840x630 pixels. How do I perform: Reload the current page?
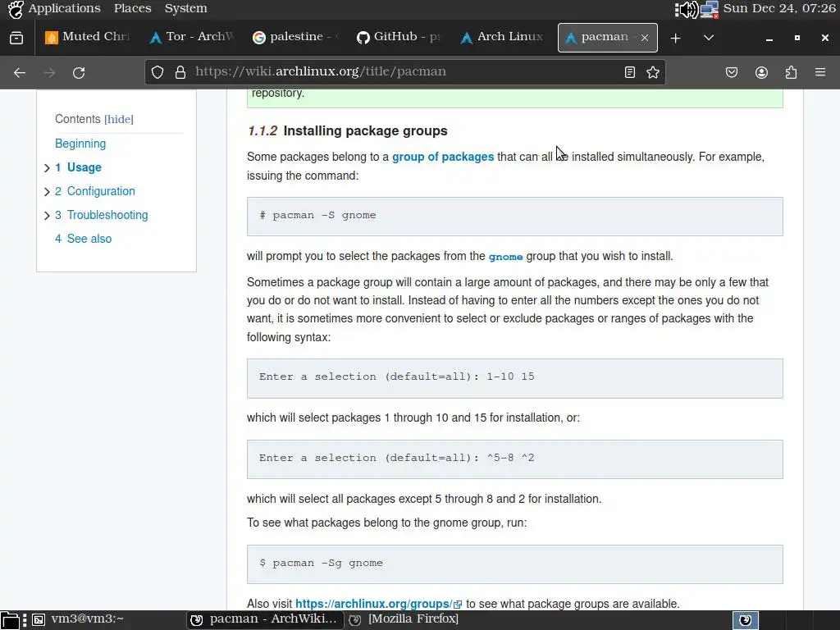(x=79, y=72)
